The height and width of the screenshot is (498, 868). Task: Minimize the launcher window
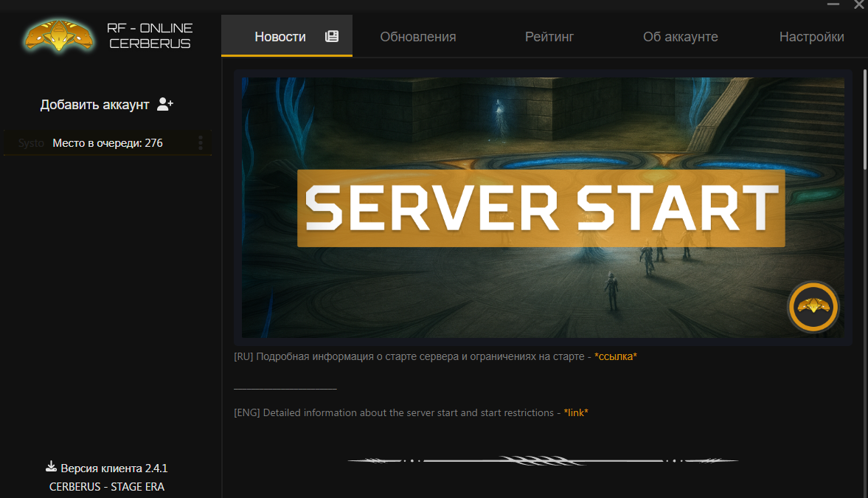(833, 4)
